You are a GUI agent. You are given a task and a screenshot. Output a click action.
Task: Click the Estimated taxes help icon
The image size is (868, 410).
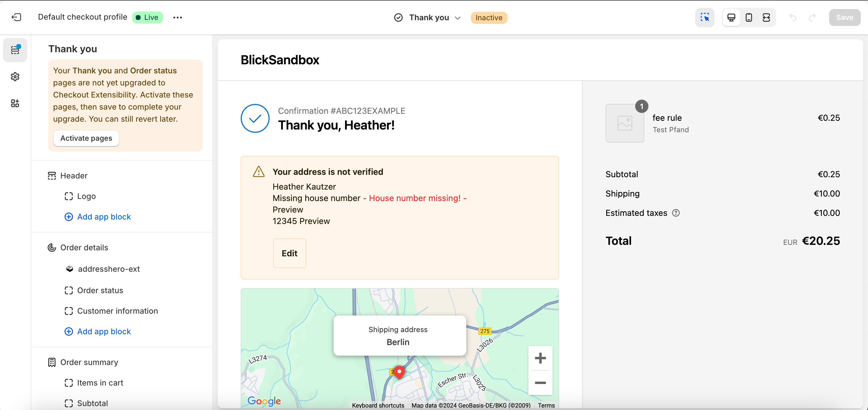point(676,213)
